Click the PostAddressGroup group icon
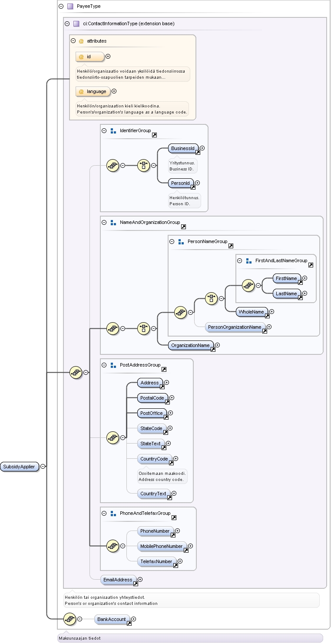 [113, 365]
